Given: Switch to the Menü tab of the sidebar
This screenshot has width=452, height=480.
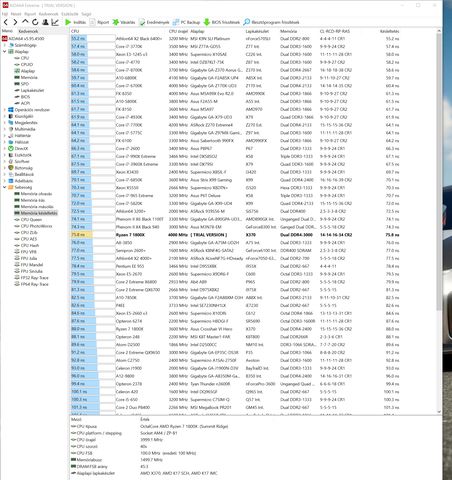Looking at the screenshot, I should click(x=7, y=31).
